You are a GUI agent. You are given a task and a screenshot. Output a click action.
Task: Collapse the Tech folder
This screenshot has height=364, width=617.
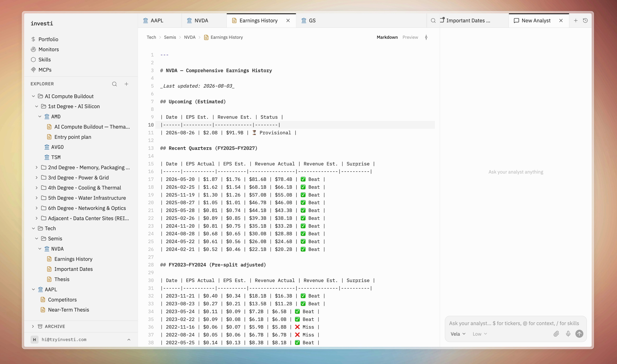pos(33,228)
